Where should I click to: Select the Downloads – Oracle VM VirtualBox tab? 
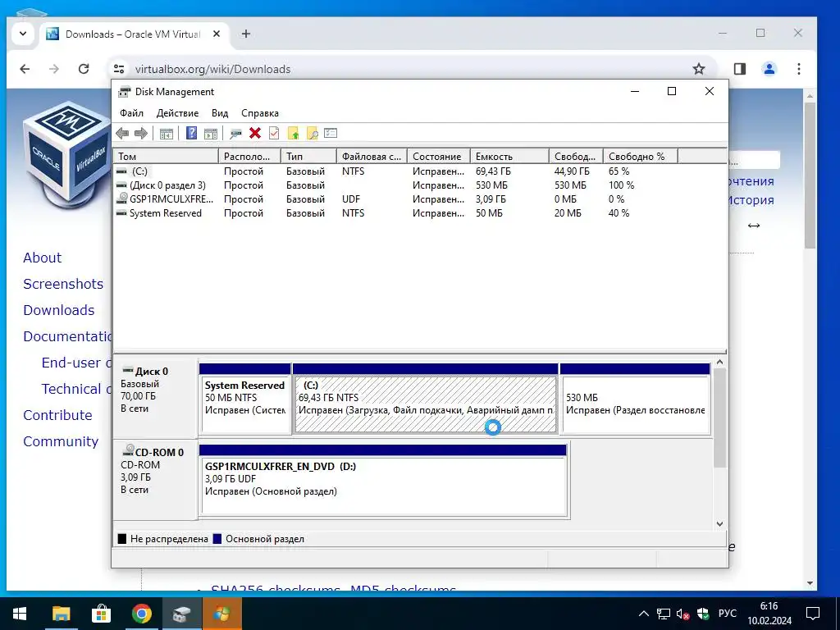point(134,34)
